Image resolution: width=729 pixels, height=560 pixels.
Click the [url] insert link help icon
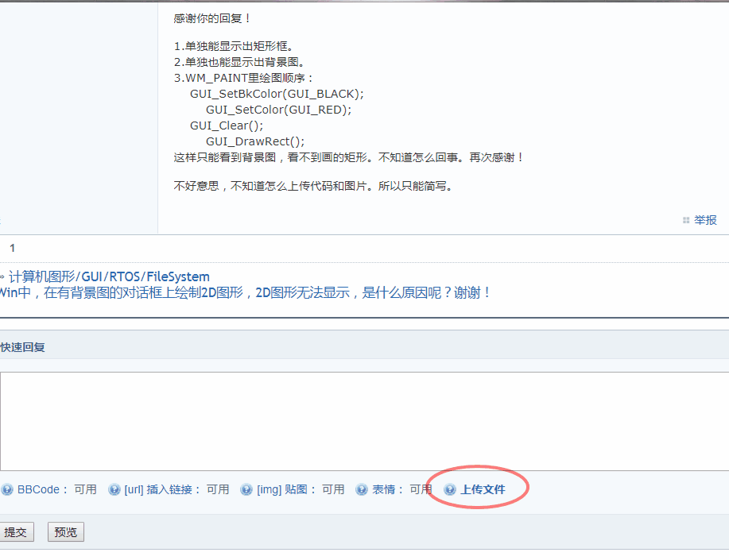114,489
